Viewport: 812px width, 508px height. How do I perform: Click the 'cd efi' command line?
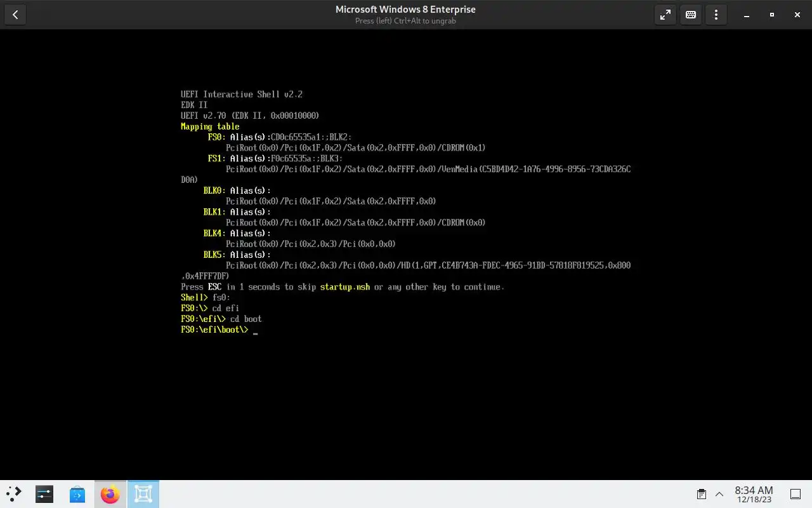pyautogui.click(x=210, y=309)
